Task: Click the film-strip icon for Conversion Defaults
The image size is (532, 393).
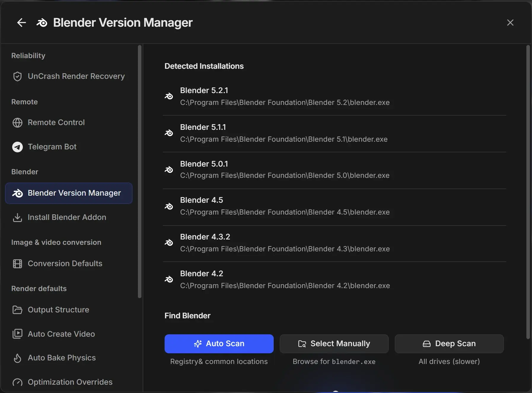Action: tap(17, 264)
